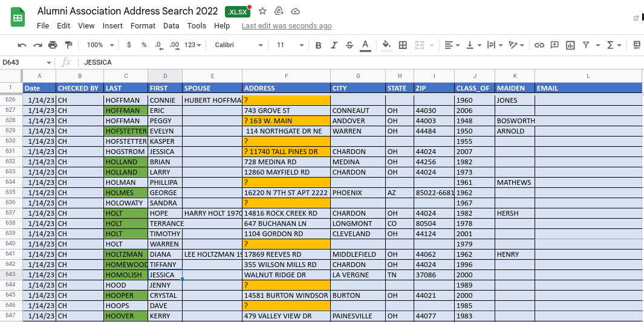Viewport: 644px width, 322px height.
Task: Open the filter views dropdown arrow
Action: (598, 45)
